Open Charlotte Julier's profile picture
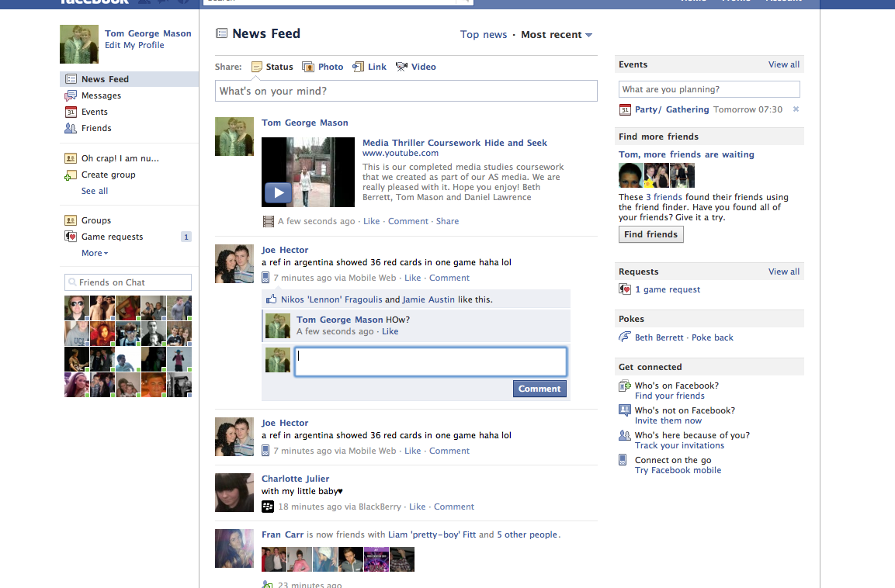The height and width of the screenshot is (588, 895). point(234,492)
